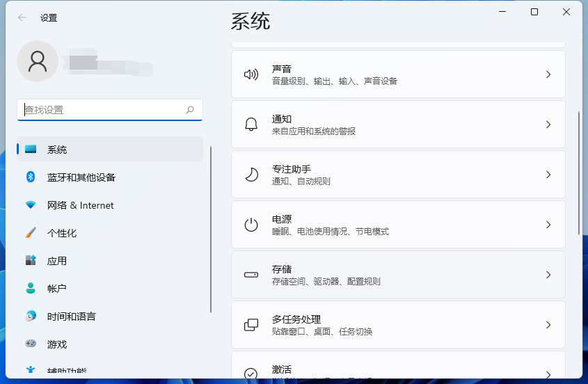The height and width of the screenshot is (384, 588).
Task: Expand the 声音 row chevron
Action: click(548, 74)
